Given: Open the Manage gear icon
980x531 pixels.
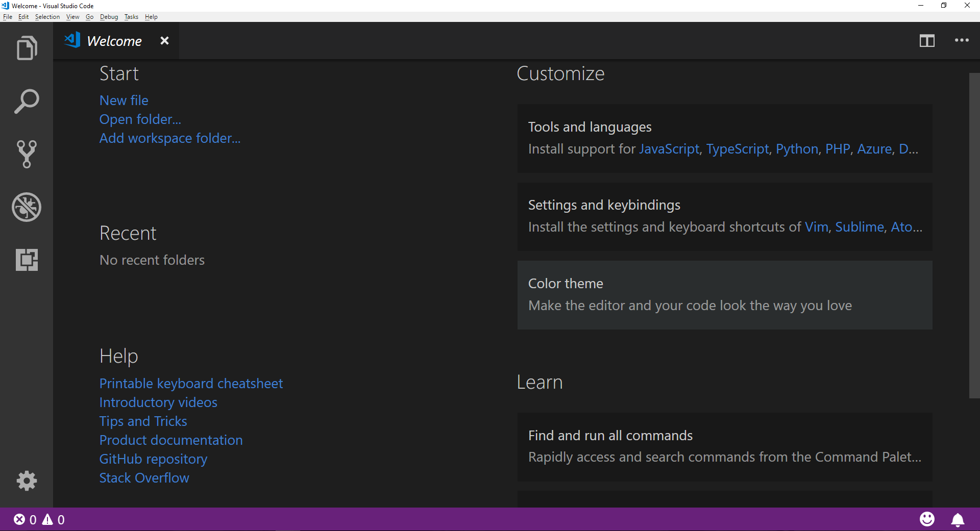Looking at the screenshot, I should click(27, 481).
